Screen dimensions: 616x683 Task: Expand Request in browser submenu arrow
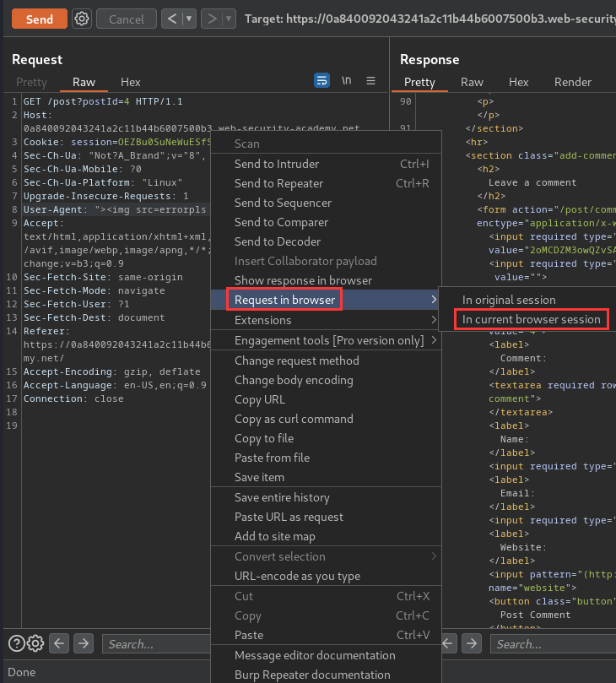(433, 300)
